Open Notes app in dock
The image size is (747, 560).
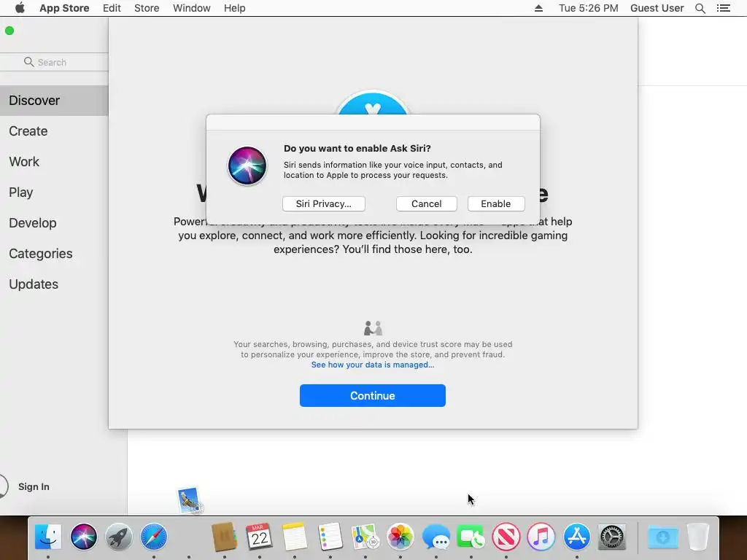point(295,537)
